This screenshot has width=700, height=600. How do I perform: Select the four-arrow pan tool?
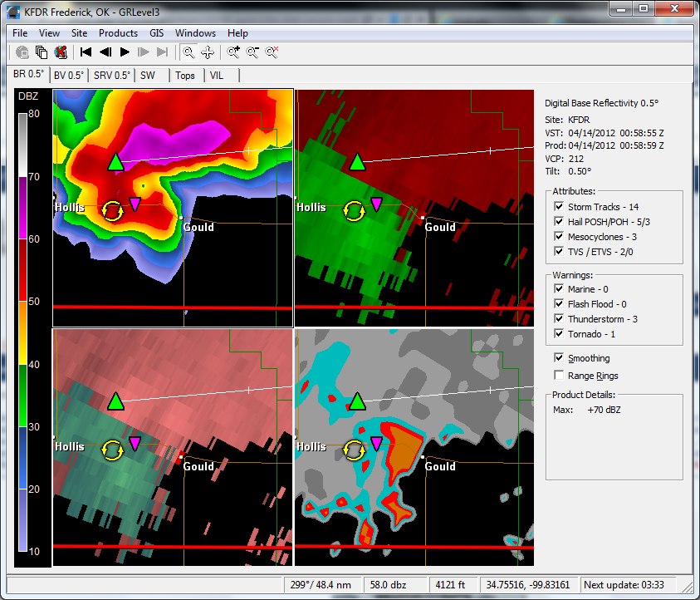point(208,52)
